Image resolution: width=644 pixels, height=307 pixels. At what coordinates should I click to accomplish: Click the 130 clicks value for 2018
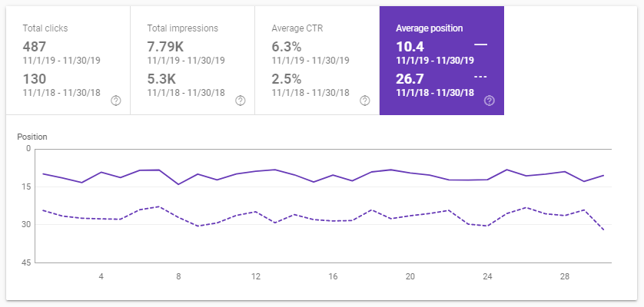(x=35, y=78)
